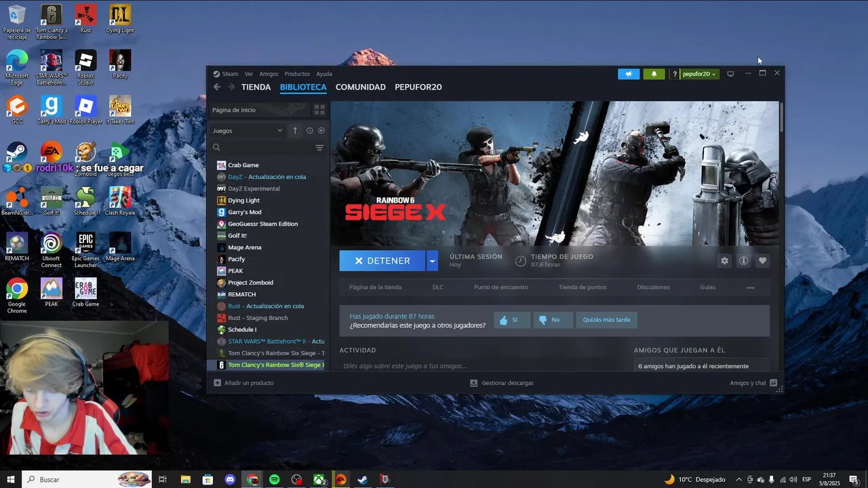Open the Ver menu
The width and height of the screenshot is (868, 488).
point(249,74)
